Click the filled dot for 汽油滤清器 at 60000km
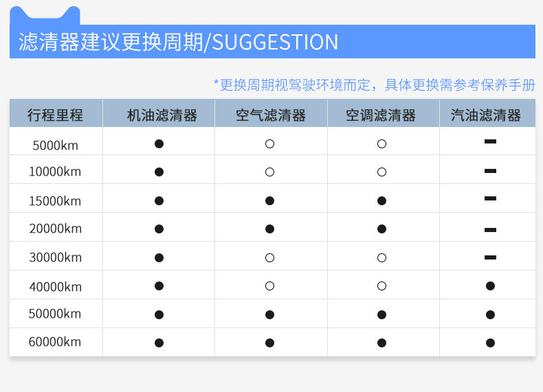The image size is (543, 392). [490, 343]
